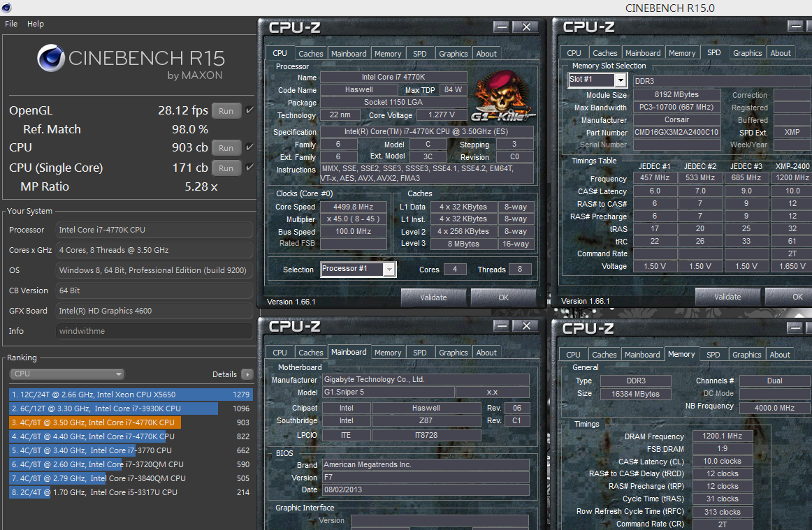The width and height of the screenshot is (812, 530).
Task: Switch to the About tab in the SPD window
Action: pos(781,52)
